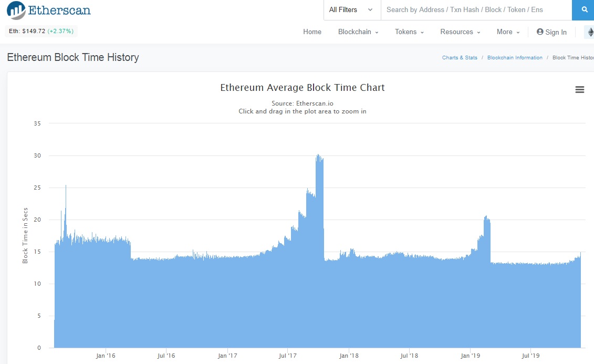The image size is (594, 364).
Task: Click the Jan '18 axis label
Action: tap(349, 356)
